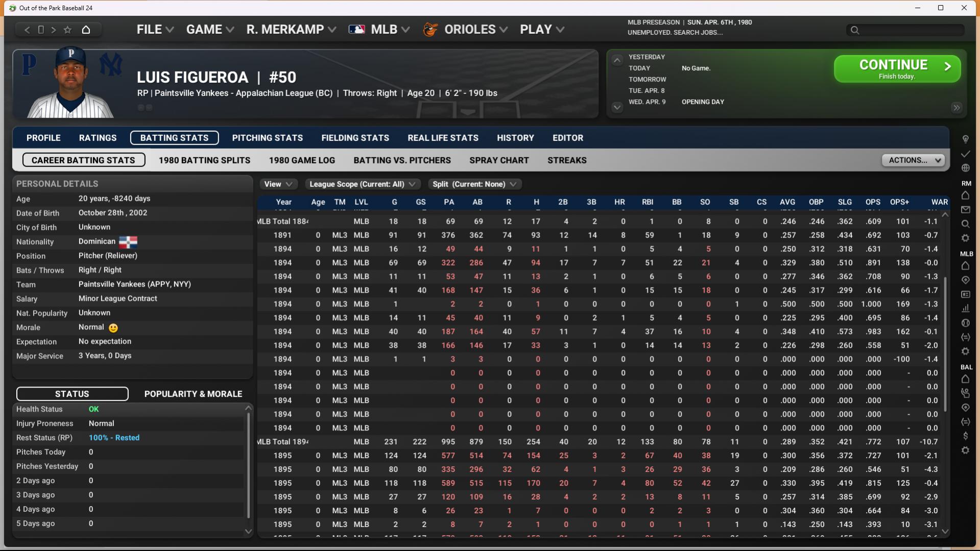Open the Pitching Stats tab

tap(267, 138)
